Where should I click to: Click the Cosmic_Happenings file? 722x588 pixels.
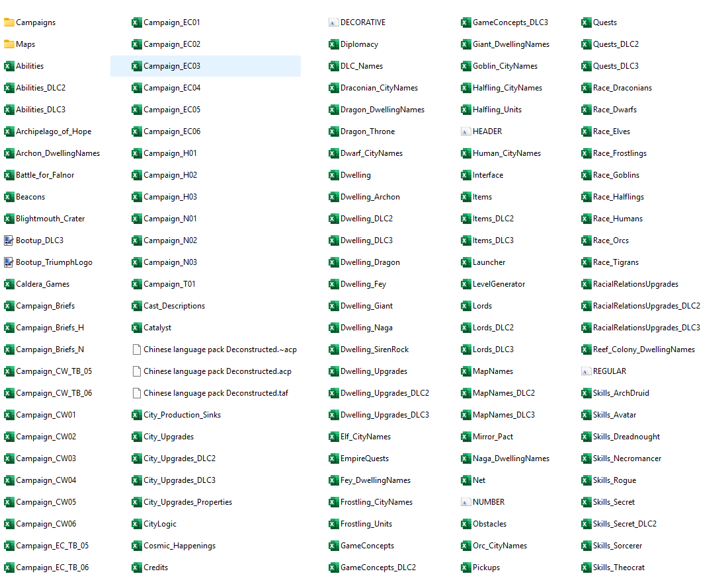coord(174,546)
